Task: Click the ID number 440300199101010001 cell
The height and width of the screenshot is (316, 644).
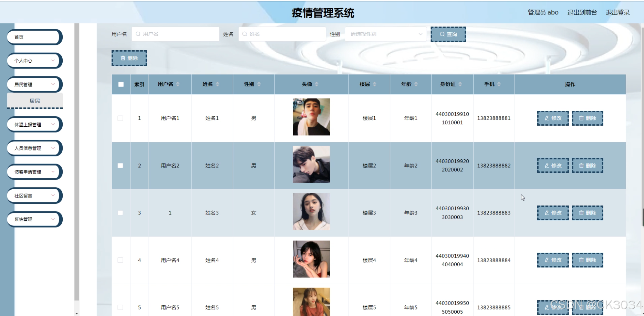Action: tap(452, 118)
